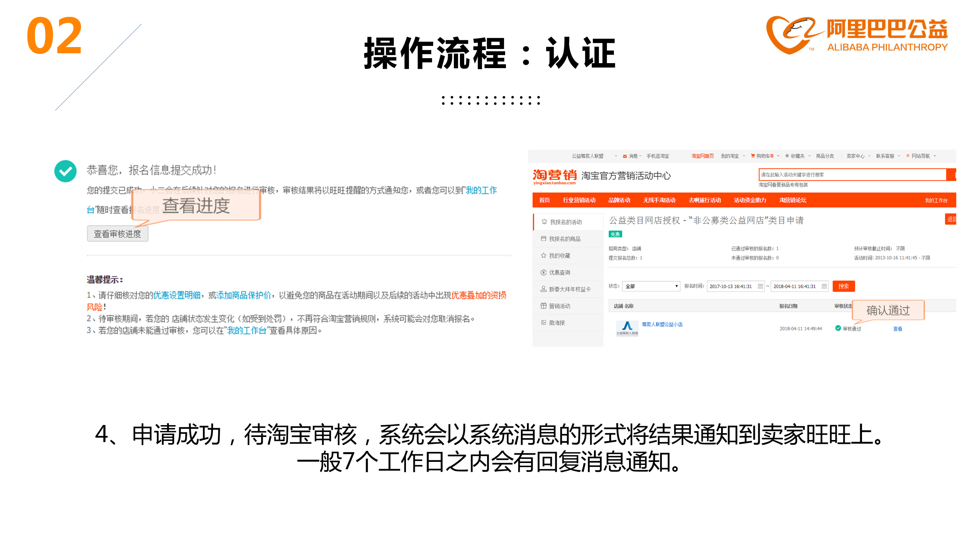Screen dimensions: 980x551
Task: Open 我的工作台 link in tip three
Action: pyautogui.click(x=247, y=330)
